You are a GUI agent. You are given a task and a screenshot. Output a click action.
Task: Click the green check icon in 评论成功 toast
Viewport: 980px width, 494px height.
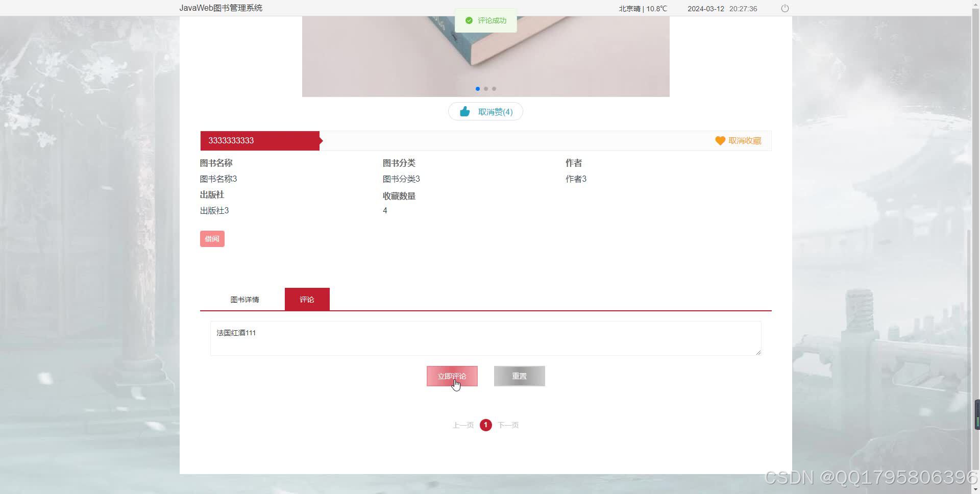pyautogui.click(x=469, y=20)
